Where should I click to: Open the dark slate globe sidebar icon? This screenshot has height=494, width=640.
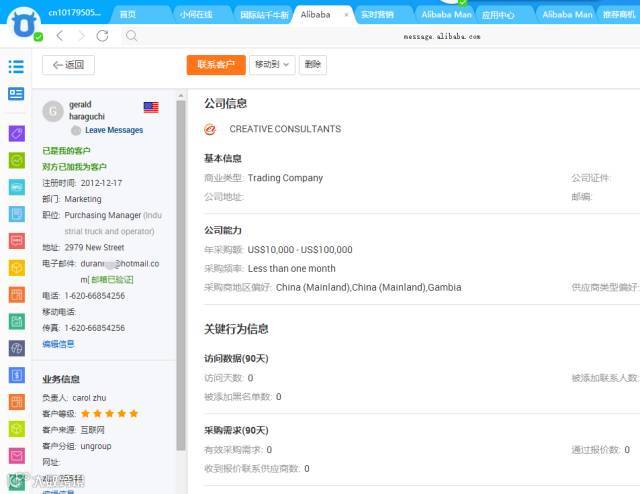click(x=17, y=348)
